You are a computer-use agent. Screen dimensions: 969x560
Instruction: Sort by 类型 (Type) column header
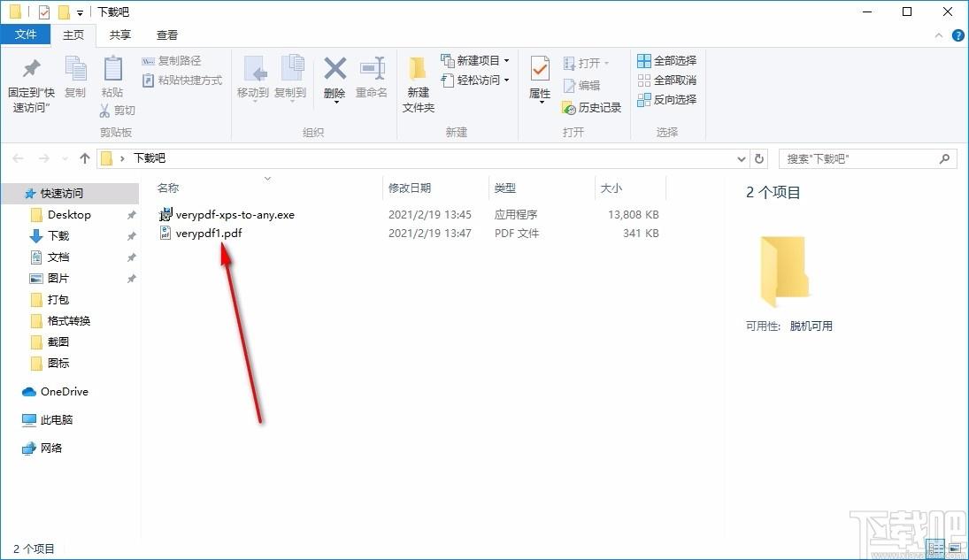tap(505, 188)
